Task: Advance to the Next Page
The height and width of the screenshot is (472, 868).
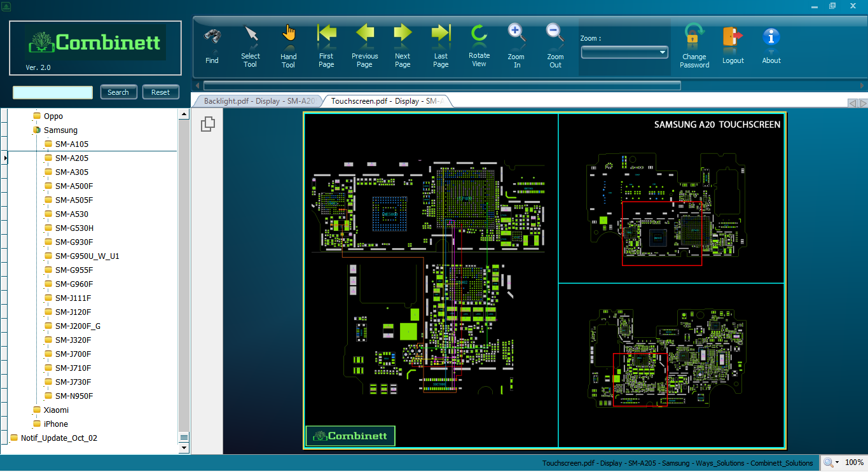Action: click(403, 46)
